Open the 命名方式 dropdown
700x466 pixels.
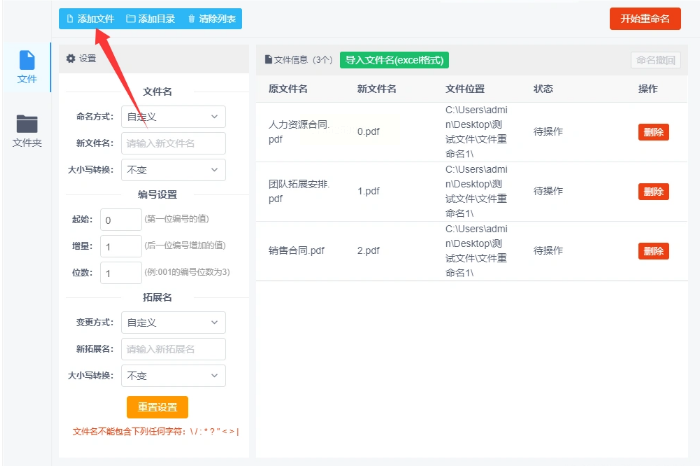click(x=173, y=117)
